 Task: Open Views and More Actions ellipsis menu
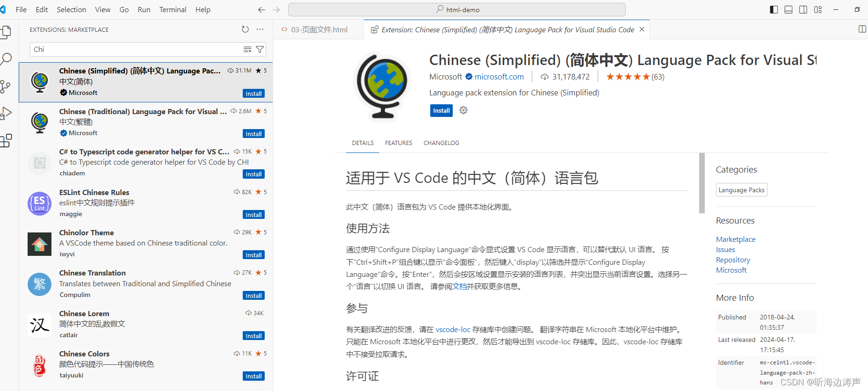pos(260,29)
